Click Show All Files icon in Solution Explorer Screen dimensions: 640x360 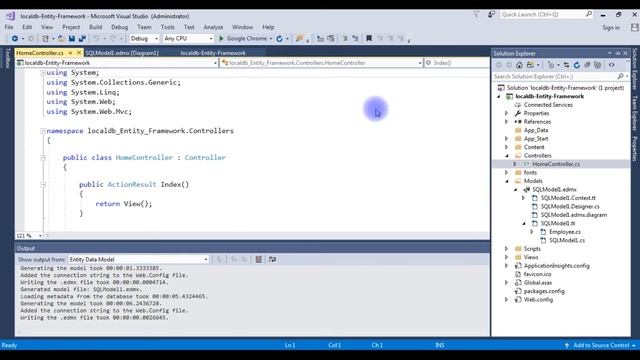598,65
